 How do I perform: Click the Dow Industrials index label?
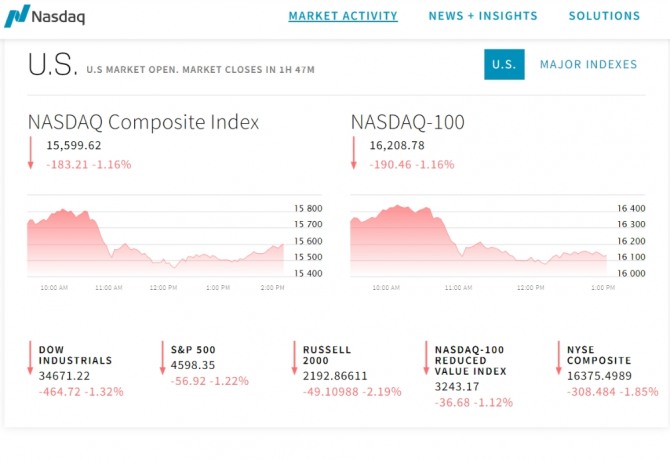[x=75, y=355]
